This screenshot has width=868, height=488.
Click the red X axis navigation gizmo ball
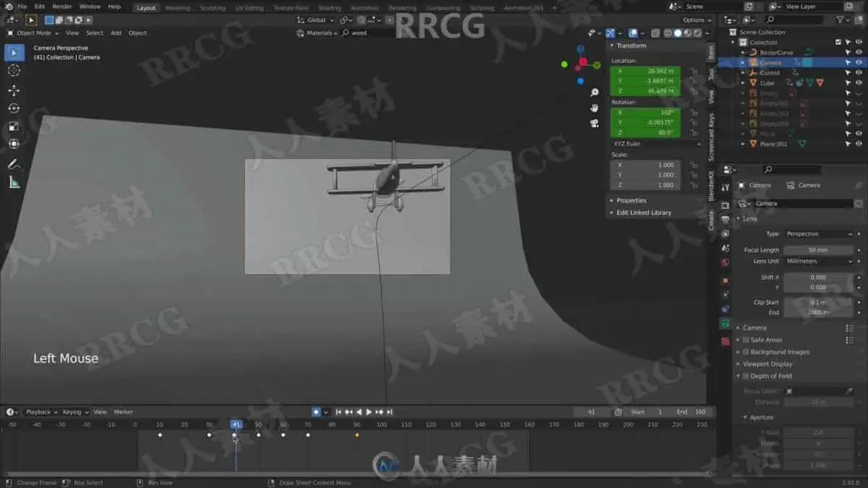tap(583, 62)
